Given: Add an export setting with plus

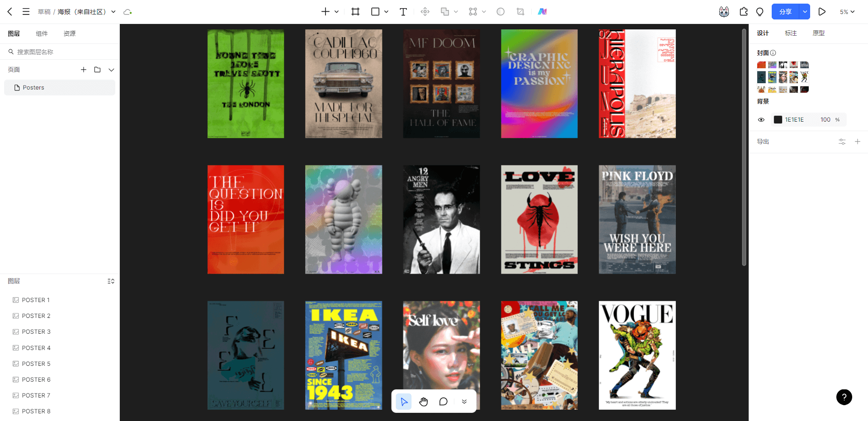Looking at the screenshot, I should coord(857,142).
